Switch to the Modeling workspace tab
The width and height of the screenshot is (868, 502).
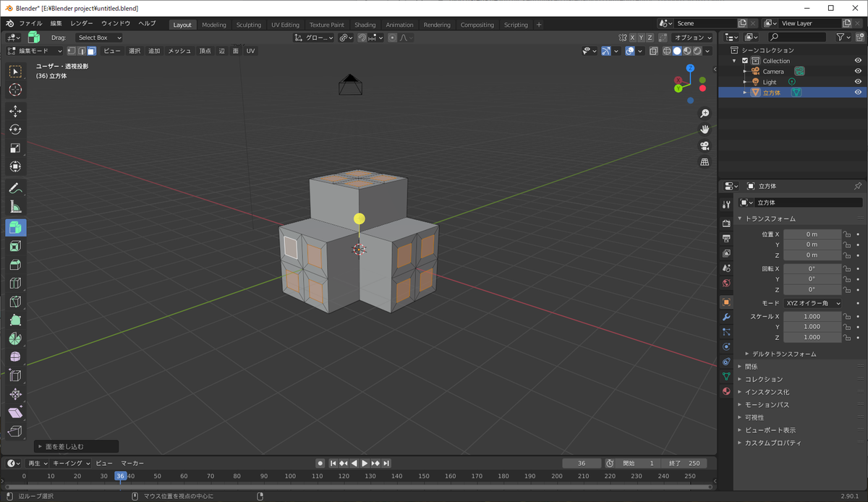click(213, 25)
